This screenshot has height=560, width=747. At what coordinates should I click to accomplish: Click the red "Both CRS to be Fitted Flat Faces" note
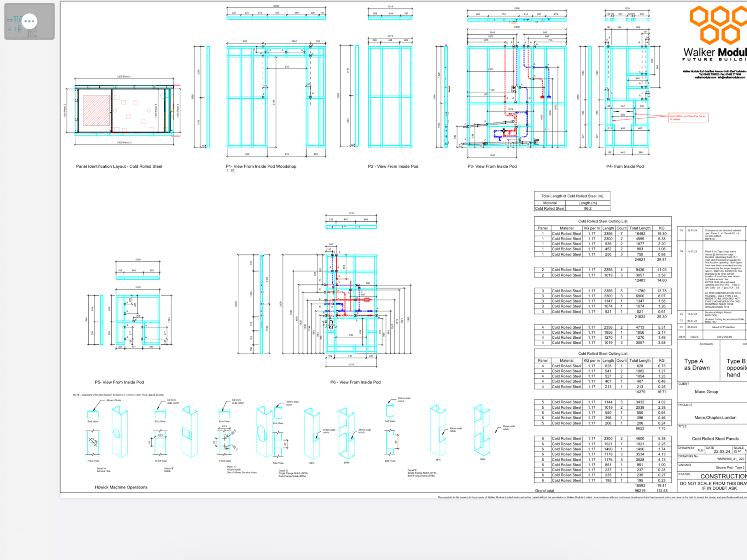pyautogui.click(x=688, y=117)
